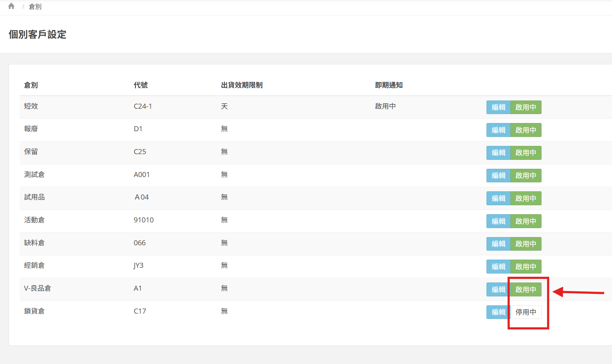The image size is (612, 364).
Task: Toggle 啟用中 status for 報廢 D1
Action: pos(525,130)
